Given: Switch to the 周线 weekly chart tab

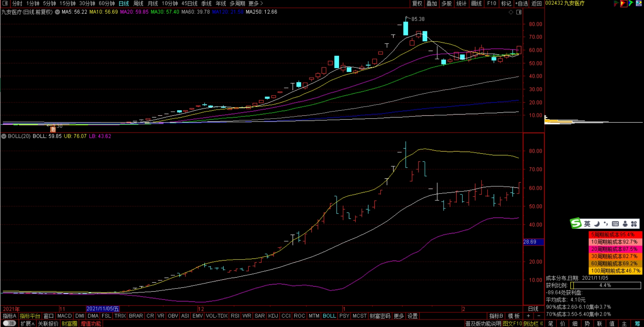Looking at the screenshot, I should tap(138, 3).
